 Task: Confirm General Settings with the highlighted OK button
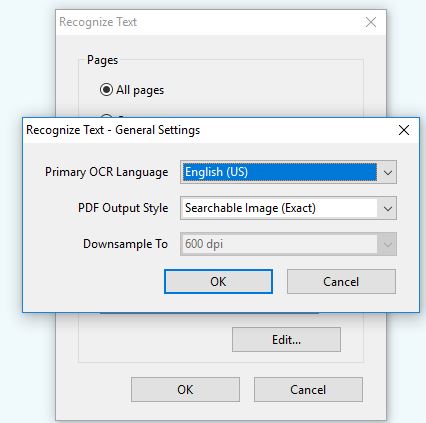pos(218,282)
